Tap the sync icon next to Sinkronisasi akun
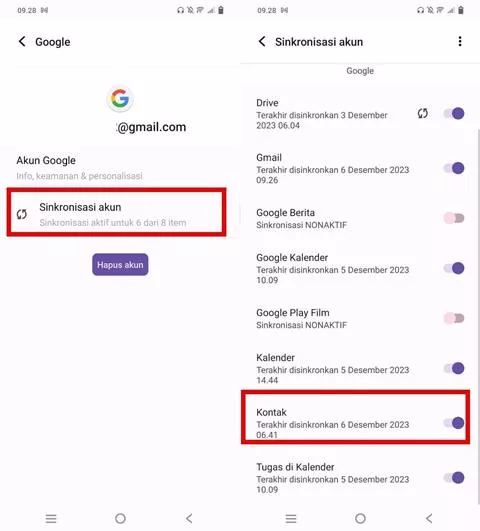 pyautogui.click(x=22, y=214)
